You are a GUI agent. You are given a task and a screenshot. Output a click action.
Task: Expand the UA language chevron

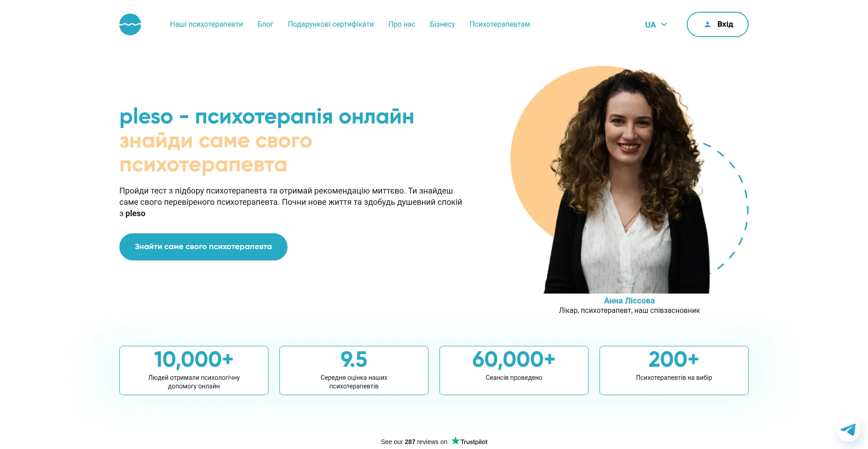(664, 24)
